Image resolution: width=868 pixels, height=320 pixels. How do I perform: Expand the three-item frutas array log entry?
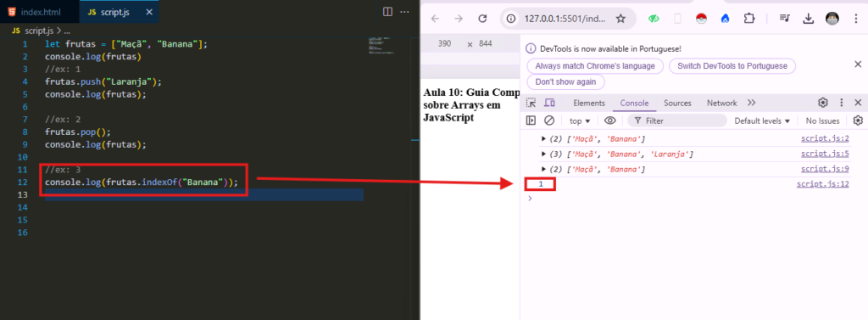pyautogui.click(x=543, y=154)
